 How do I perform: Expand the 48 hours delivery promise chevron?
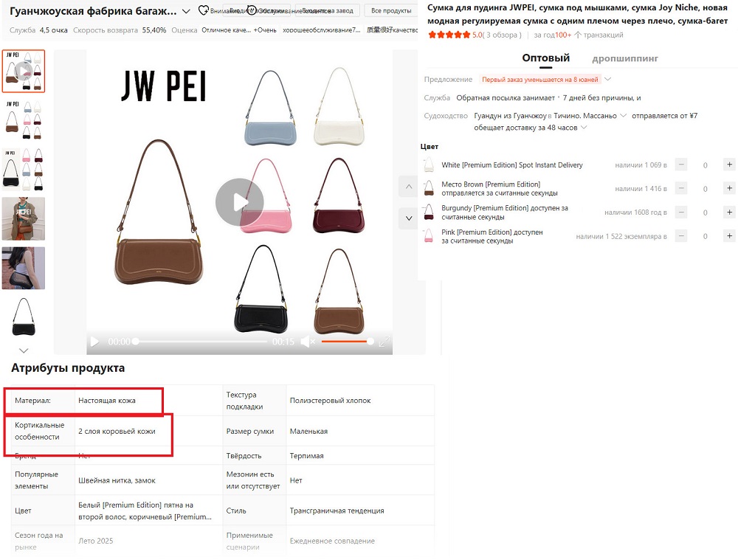point(584,128)
